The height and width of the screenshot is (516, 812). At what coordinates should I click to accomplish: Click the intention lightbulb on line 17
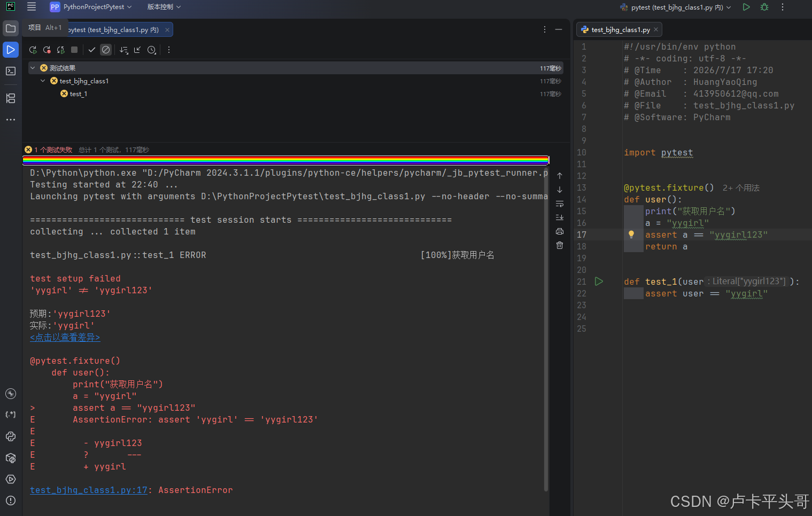[631, 234]
